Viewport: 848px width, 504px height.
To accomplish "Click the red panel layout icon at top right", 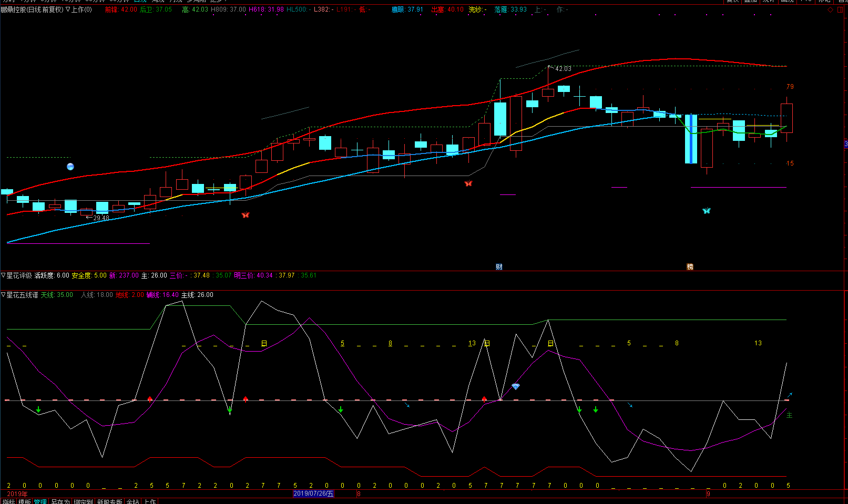I will pos(840,9).
